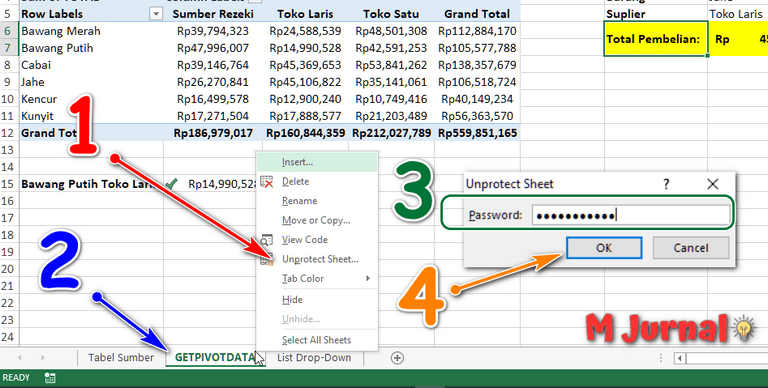This screenshot has width=768, height=388.
Task: Click OK in Unprotect Sheet dialog
Action: tap(604, 248)
